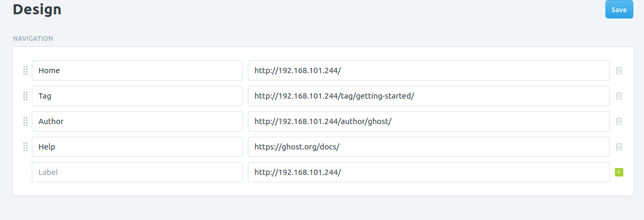Delete the Home navigation item
This screenshot has height=220, width=644.
(x=619, y=71)
